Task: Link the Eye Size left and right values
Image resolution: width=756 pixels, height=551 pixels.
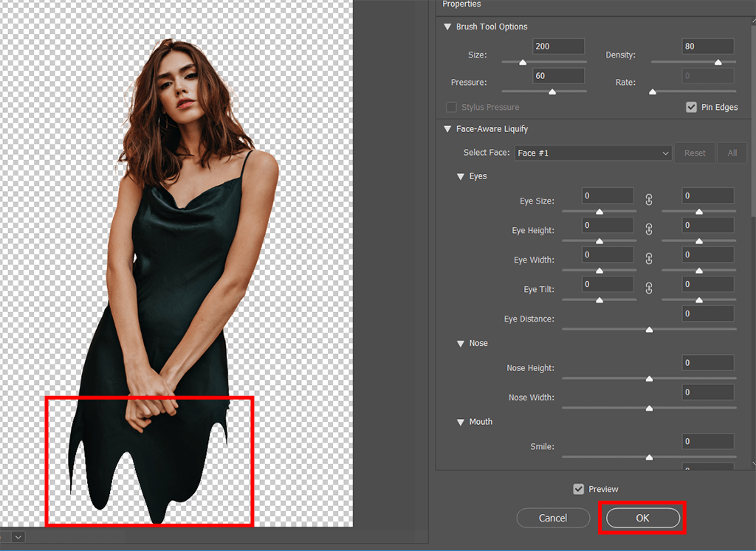Action: [649, 200]
